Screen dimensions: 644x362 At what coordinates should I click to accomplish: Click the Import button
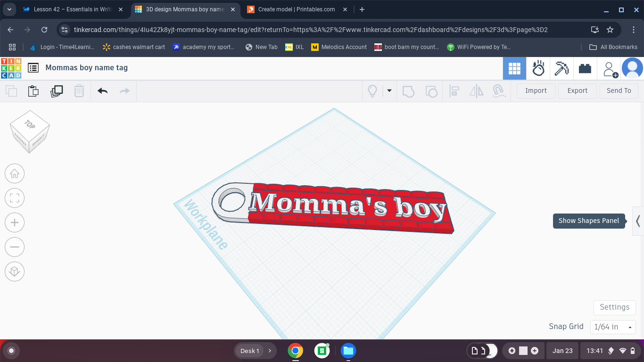tap(536, 90)
